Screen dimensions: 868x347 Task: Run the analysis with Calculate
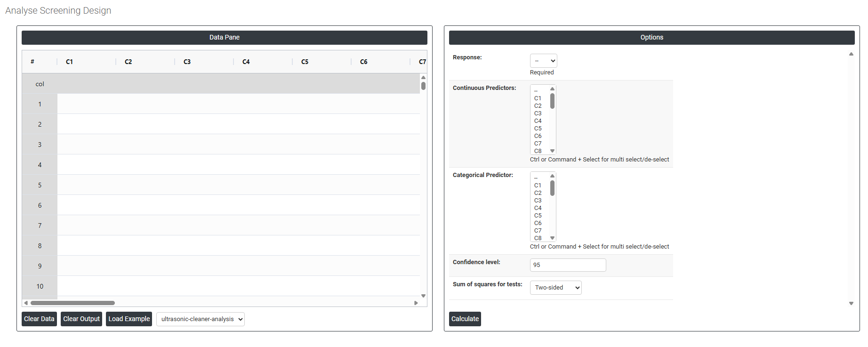(465, 319)
